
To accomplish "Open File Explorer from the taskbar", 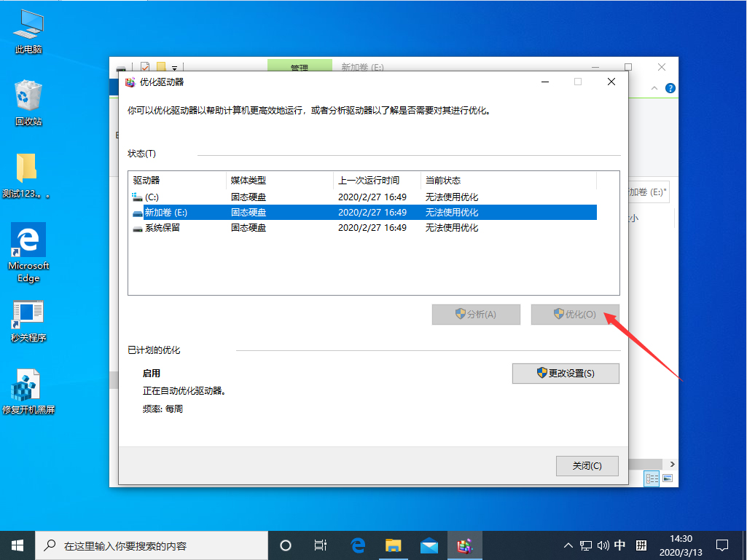I will (x=393, y=545).
